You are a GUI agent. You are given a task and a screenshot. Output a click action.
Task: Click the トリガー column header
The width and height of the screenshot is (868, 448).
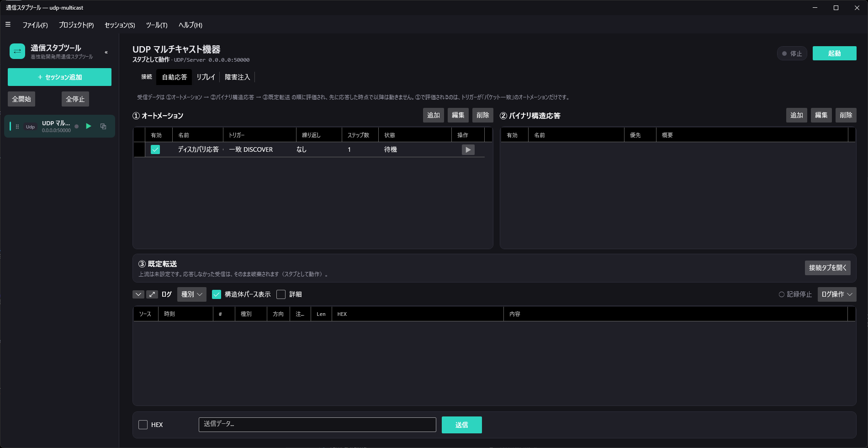(x=259, y=135)
